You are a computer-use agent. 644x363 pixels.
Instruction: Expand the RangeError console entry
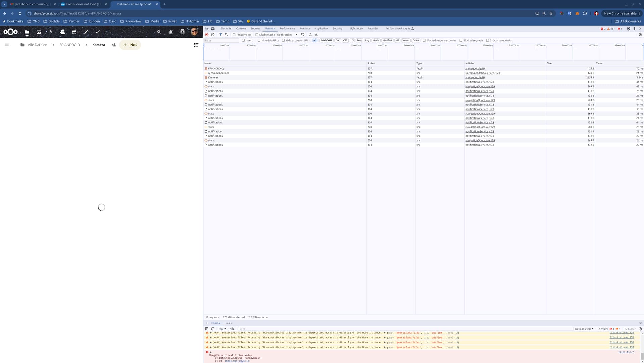coord(211,352)
